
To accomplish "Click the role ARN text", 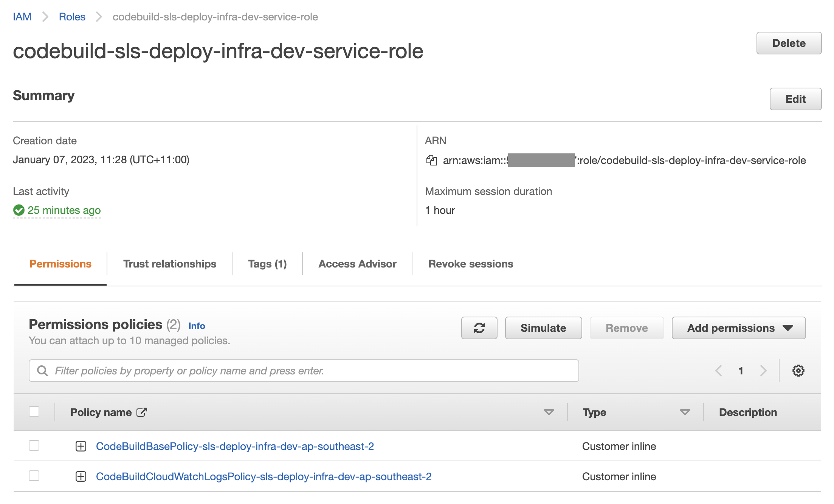I will click(624, 160).
